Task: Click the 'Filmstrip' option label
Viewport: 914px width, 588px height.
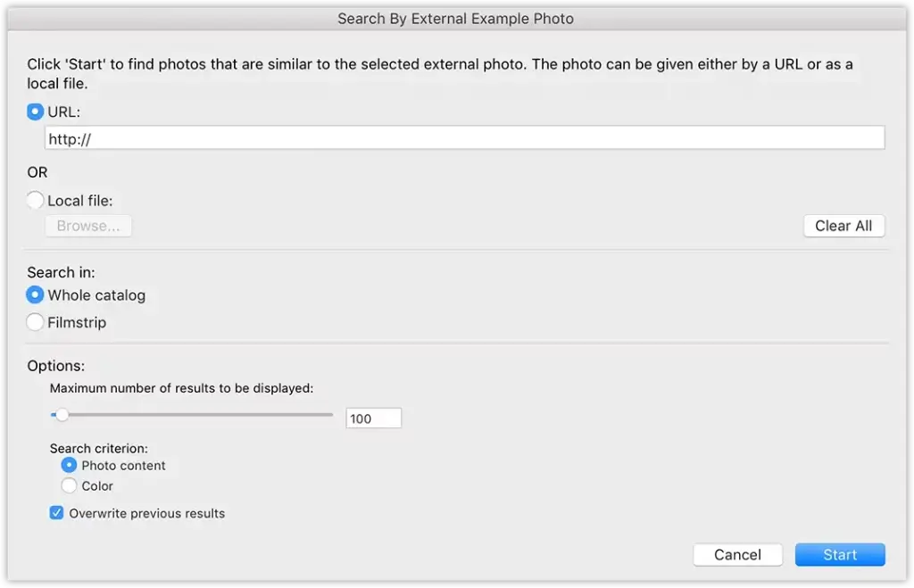Action: tap(77, 322)
